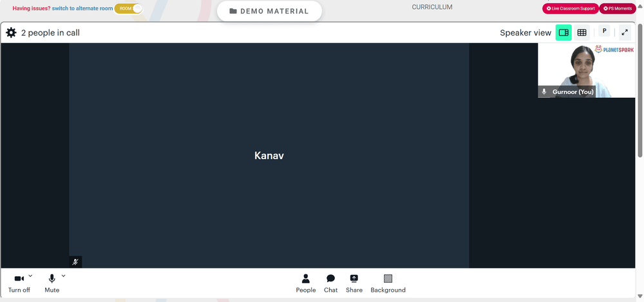644x302 pixels.
Task: Open Background effects
Action: click(388, 283)
